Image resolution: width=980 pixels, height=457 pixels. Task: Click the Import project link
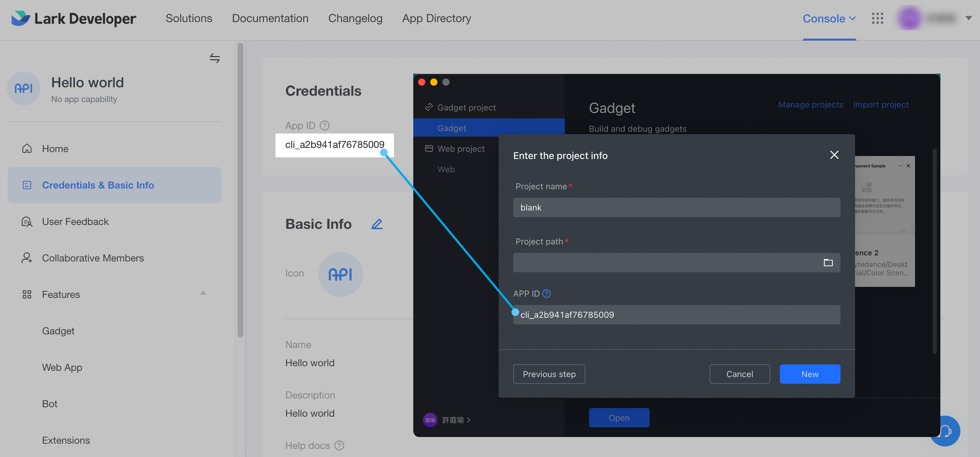880,104
